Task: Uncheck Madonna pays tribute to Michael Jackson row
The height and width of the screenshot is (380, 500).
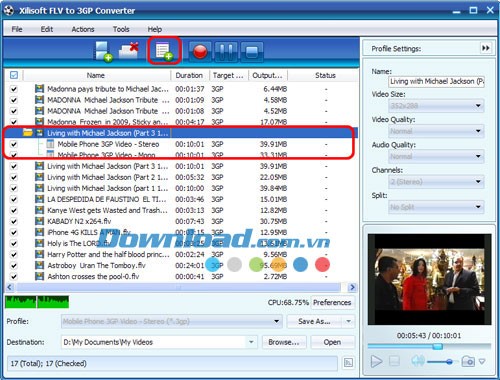Action: 14,89
